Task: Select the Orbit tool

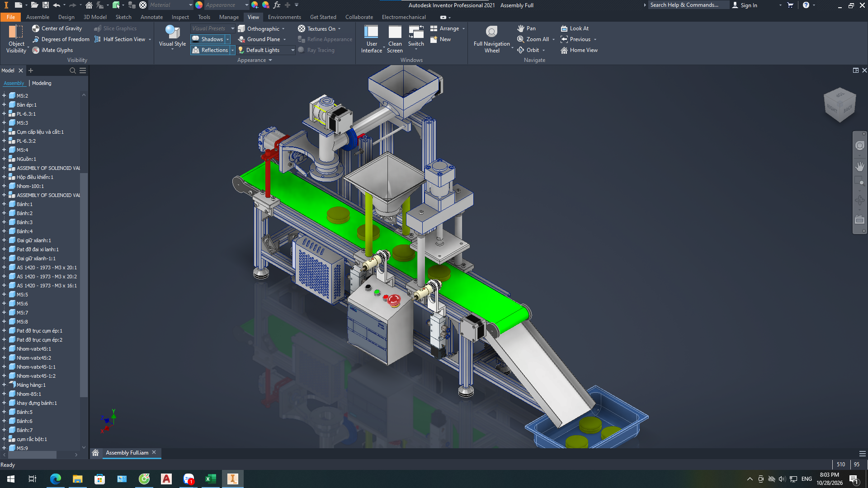Action: click(528, 50)
